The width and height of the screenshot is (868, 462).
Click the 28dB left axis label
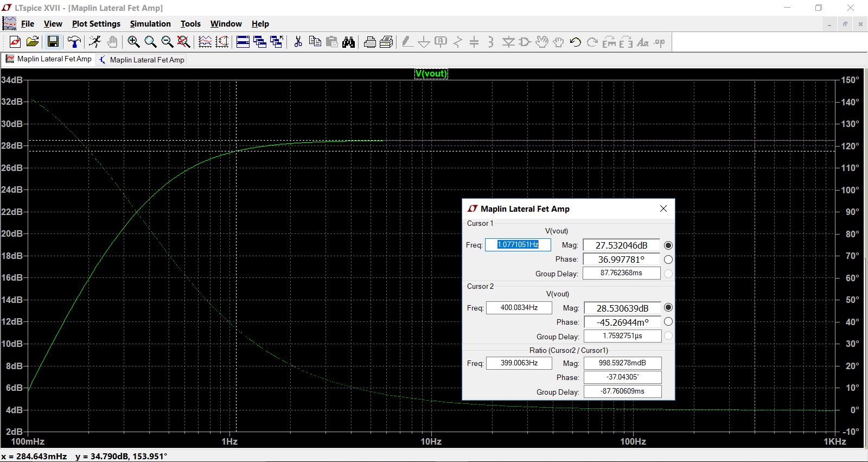coord(12,145)
